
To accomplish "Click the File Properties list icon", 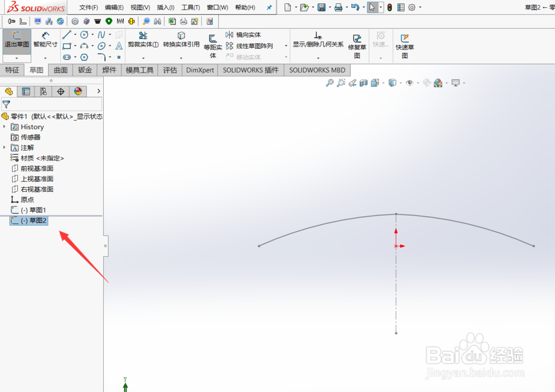I will [x=401, y=7].
